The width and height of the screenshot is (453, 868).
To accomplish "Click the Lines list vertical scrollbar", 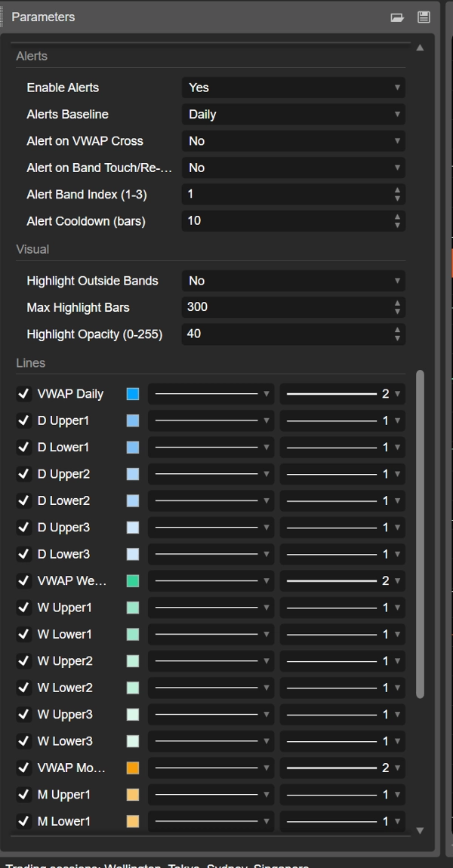I will 420,528.
